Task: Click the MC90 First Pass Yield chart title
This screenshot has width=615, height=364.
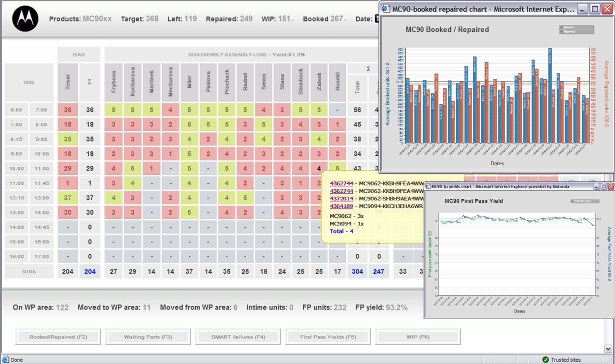Action: click(473, 201)
